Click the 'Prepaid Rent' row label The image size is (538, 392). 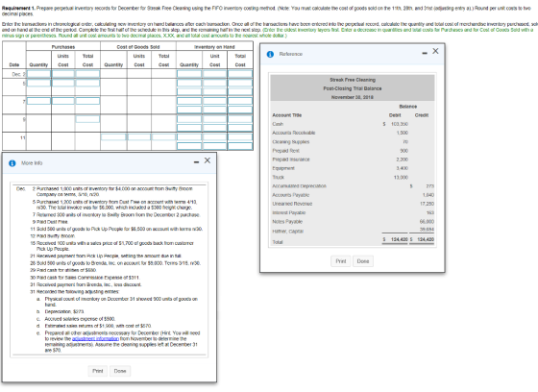click(x=286, y=151)
